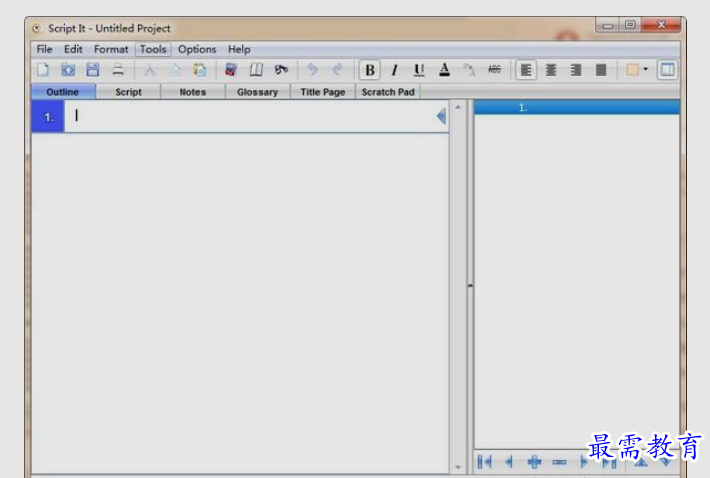The height and width of the screenshot is (478, 710).
Task: Select the blue outline item number 1
Action: pos(48,117)
